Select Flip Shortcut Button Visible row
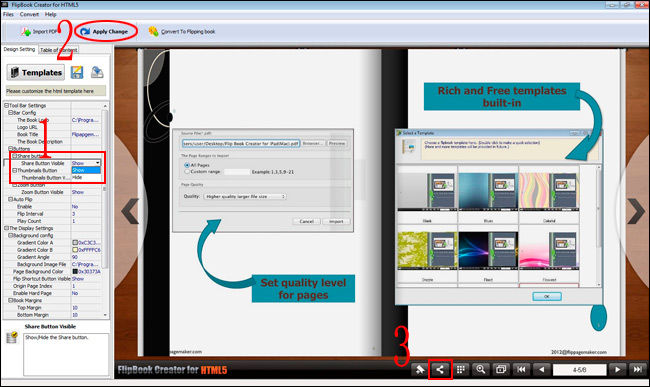This screenshot has height=387, width=650. tap(52, 279)
